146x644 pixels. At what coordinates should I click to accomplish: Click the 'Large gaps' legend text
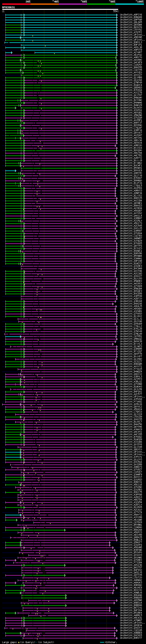(10, 642)
